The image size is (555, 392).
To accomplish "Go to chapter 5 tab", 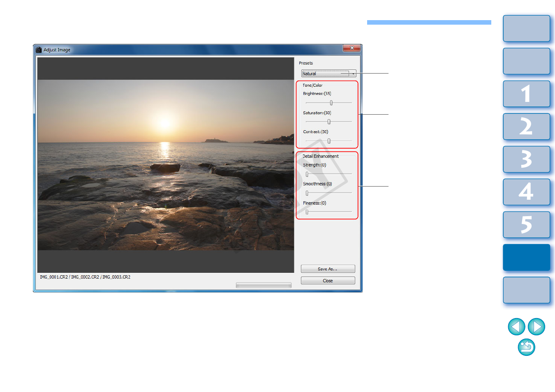I will pyautogui.click(x=526, y=225).
